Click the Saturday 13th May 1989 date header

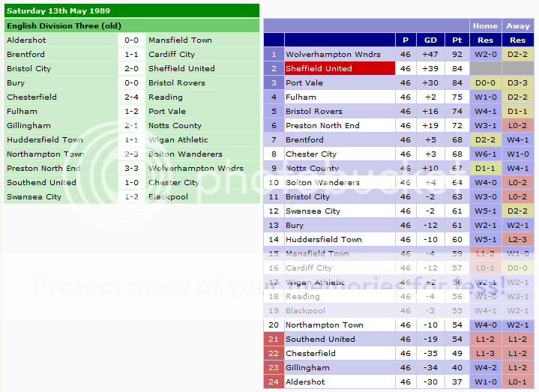[49, 10]
